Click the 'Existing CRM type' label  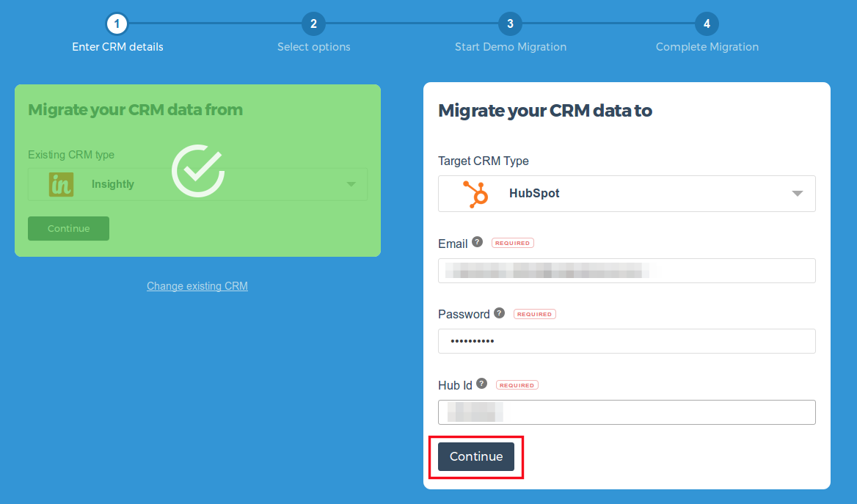(x=71, y=155)
